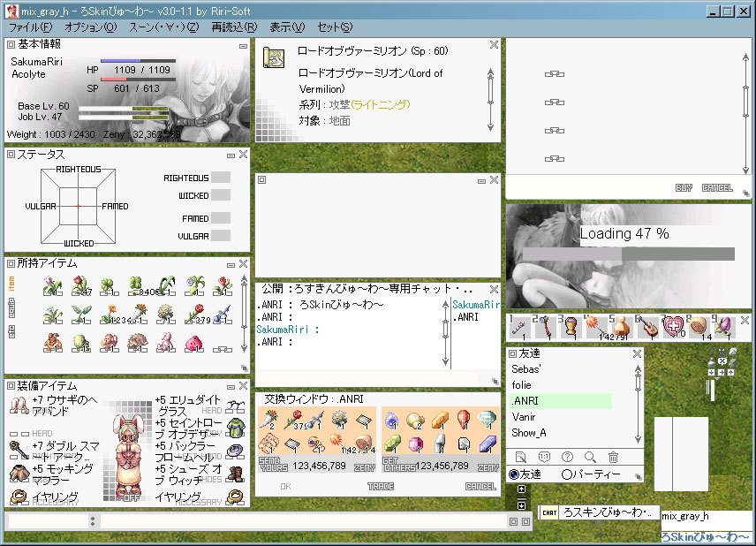Collapse the ステータス window with minimize bar
756x546 pixels.
[x=231, y=155]
